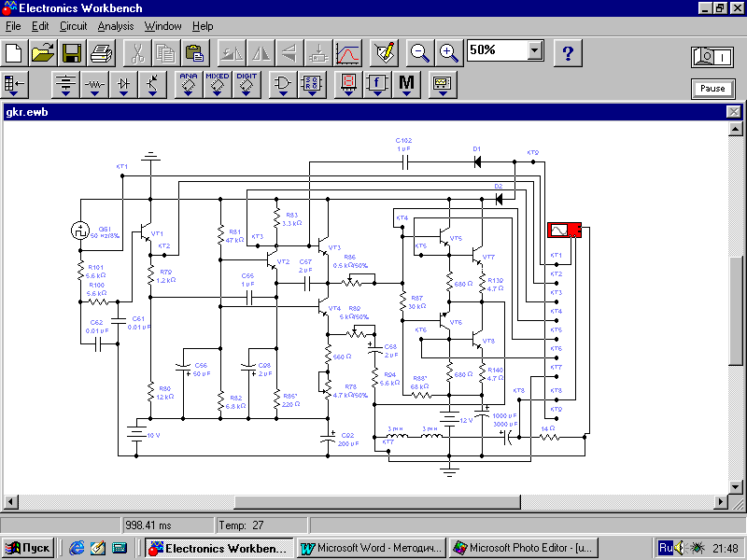Open the Analog ICs parts bin

click(189, 85)
